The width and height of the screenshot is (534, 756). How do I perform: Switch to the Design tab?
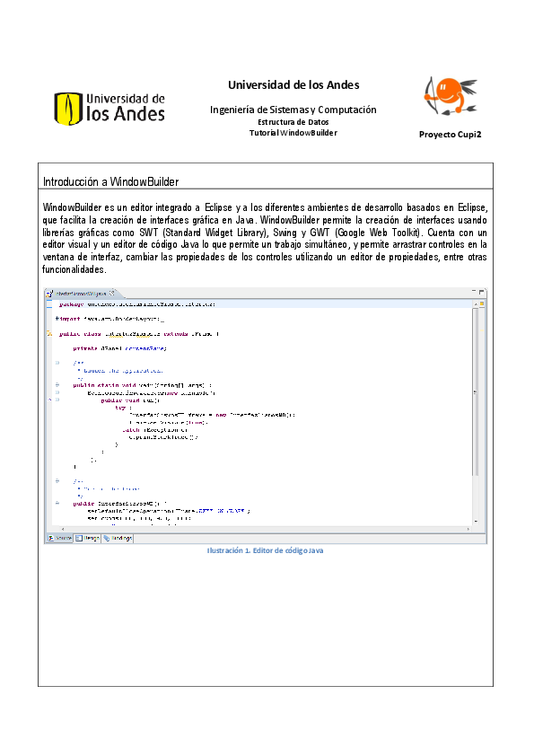[x=87, y=538]
